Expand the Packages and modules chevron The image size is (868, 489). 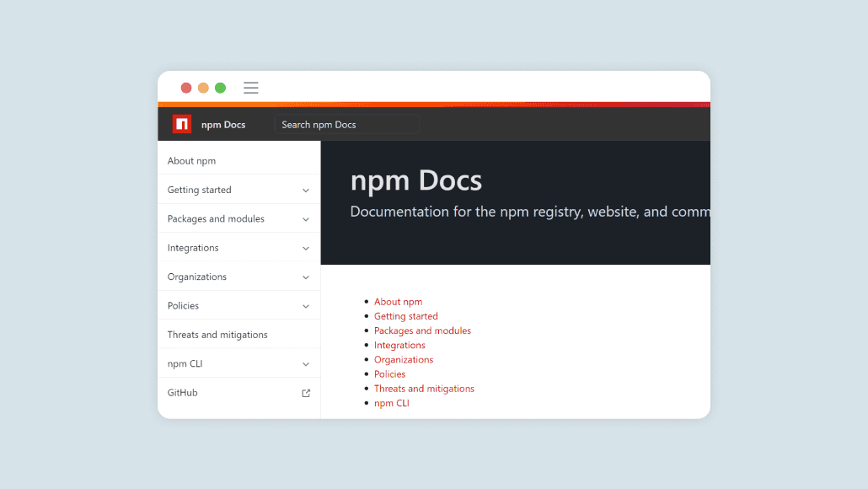tap(306, 219)
